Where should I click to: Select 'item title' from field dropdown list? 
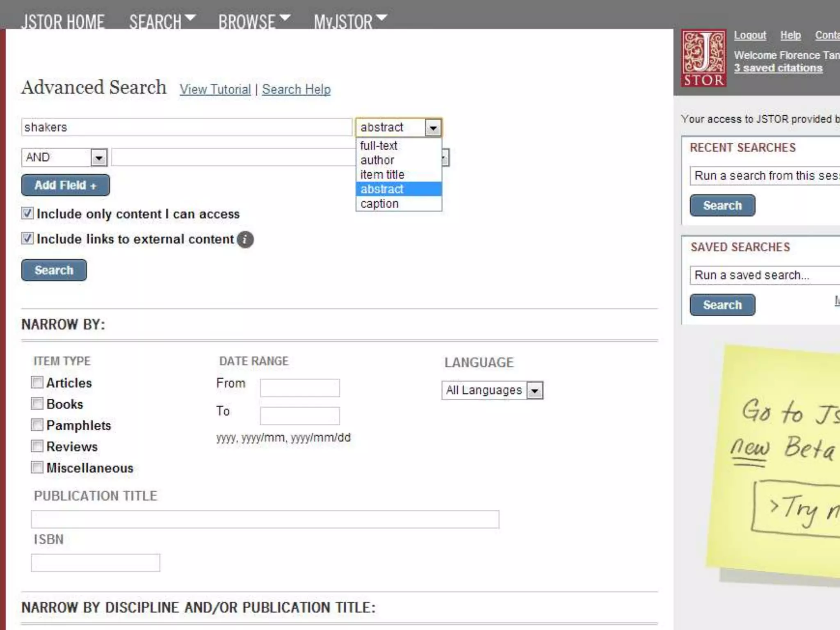click(382, 175)
